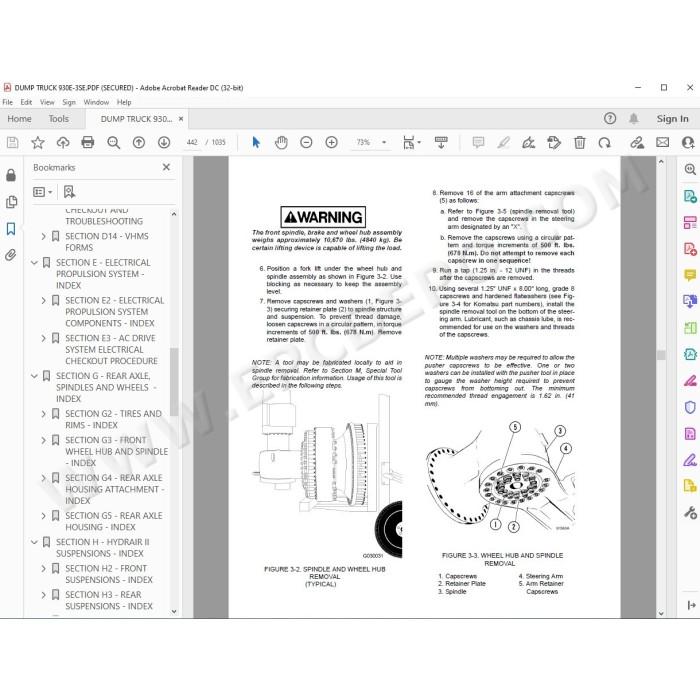The height and width of the screenshot is (700, 700).
Task: Add the document to starred files
Action: tap(38, 142)
